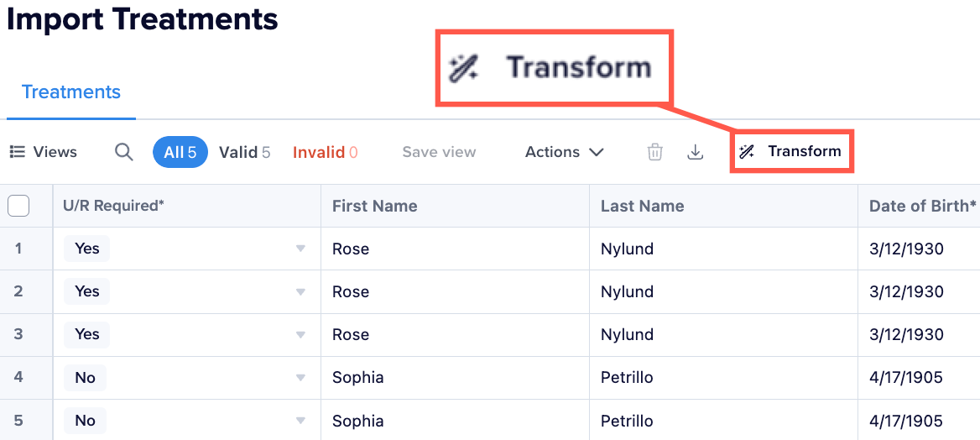Image resolution: width=980 pixels, height=440 pixels.
Task: Click the Date of Birth column header
Action: (x=922, y=205)
